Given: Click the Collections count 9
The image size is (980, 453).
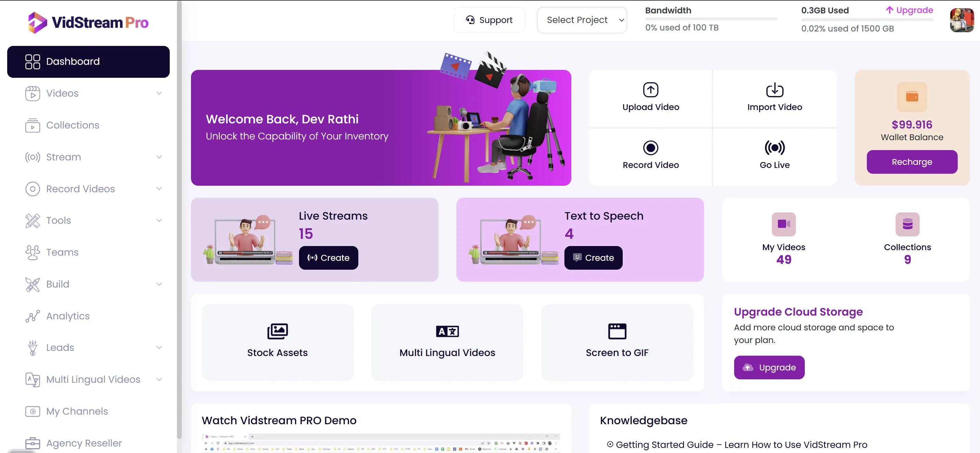Looking at the screenshot, I should click(x=907, y=259).
